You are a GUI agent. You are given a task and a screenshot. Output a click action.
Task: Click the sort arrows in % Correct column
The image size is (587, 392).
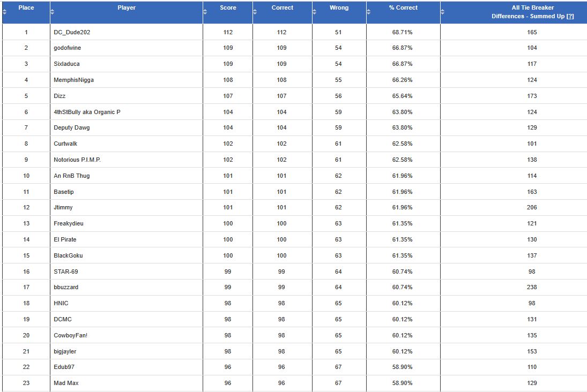369,12
